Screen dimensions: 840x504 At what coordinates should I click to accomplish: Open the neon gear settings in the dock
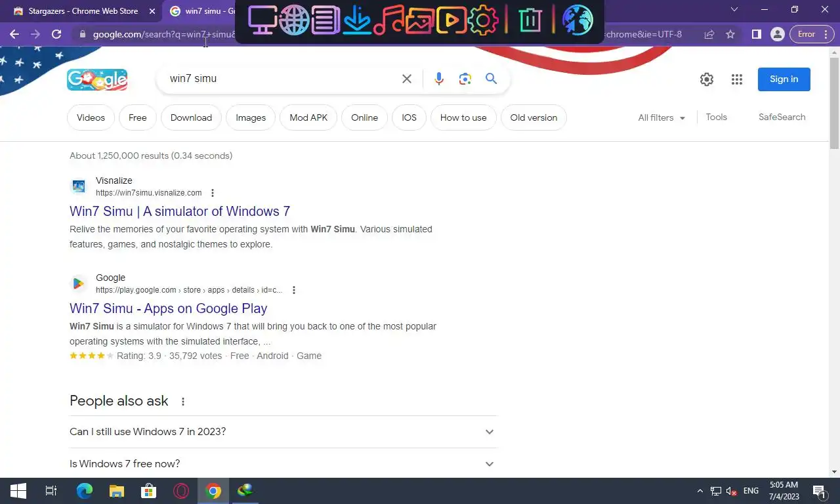[x=483, y=20]
